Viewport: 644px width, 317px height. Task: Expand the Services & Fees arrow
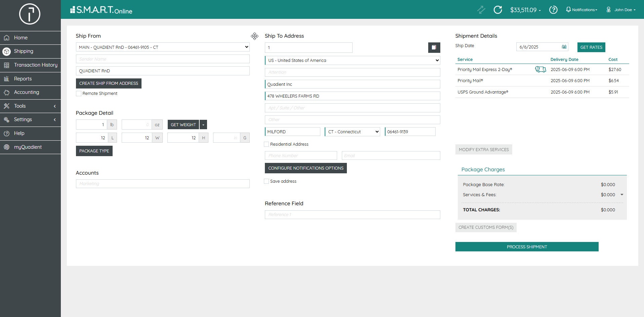coord(622,195)
